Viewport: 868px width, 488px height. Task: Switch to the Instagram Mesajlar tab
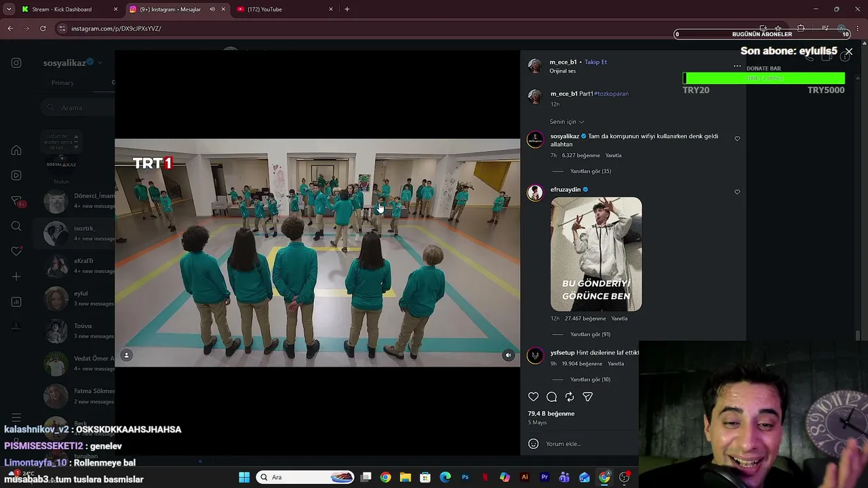coord(177,9)
